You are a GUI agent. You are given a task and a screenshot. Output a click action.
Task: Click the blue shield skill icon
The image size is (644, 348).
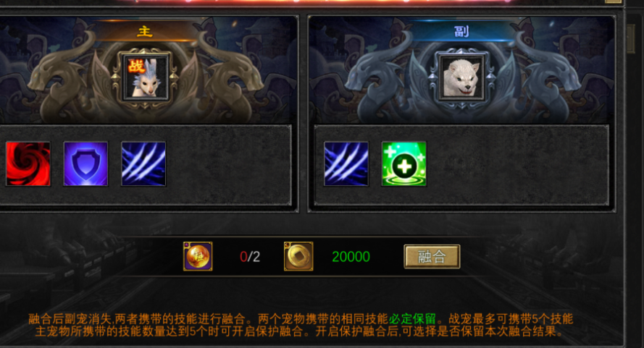[85, 164]
